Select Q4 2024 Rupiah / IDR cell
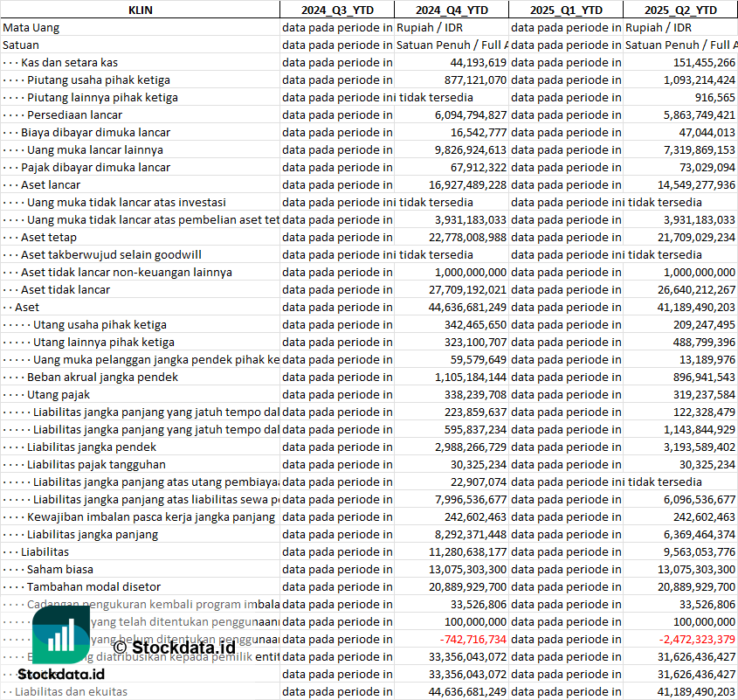The image size is (738, 700). click(x=430, y=28)
